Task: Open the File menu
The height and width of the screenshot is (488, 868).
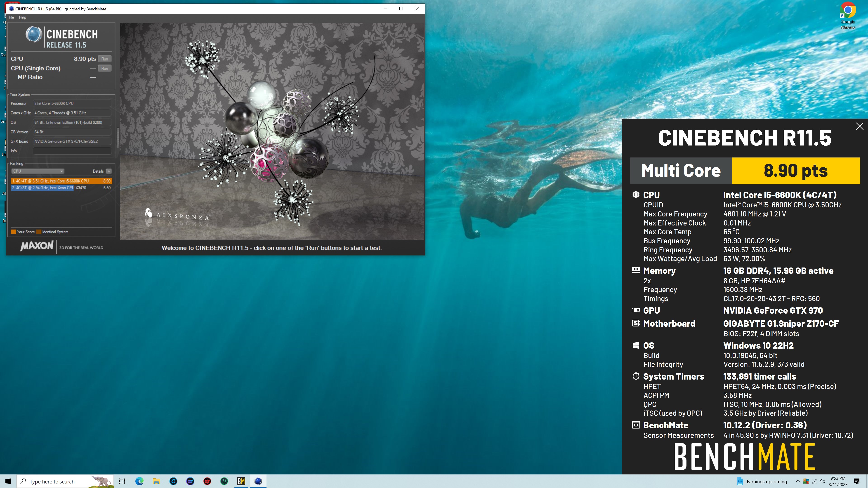Action: (x=11, y=18)
